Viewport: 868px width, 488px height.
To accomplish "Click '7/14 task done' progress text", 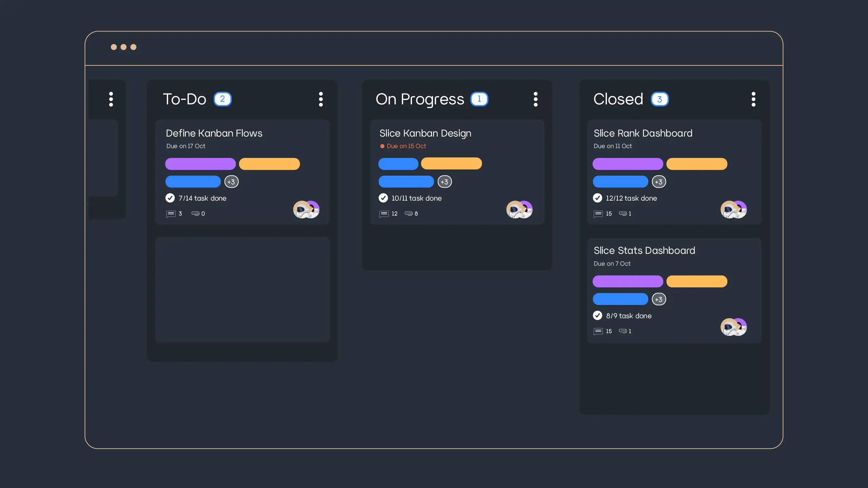I will pos(202,198).
